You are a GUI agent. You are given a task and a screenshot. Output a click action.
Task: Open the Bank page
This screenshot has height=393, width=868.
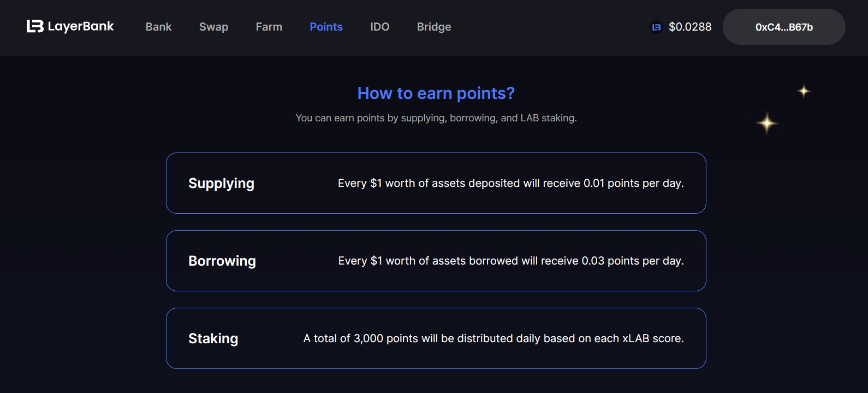[x=158, y=27]
